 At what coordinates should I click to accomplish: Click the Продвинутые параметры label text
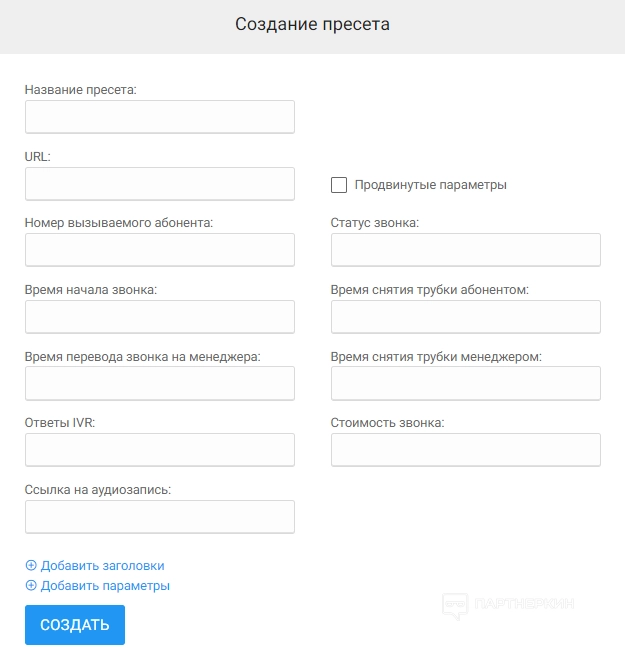tap(430, 185)
